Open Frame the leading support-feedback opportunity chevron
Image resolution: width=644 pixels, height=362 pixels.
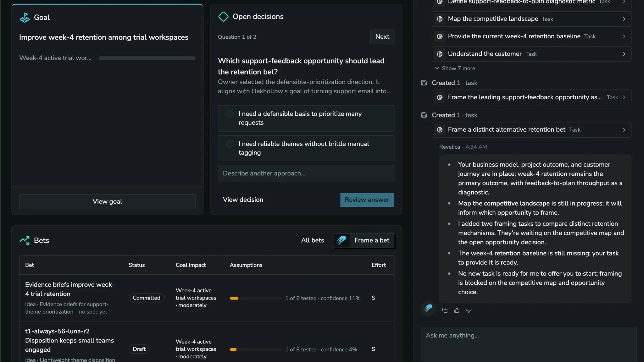[x=624, y=97]
